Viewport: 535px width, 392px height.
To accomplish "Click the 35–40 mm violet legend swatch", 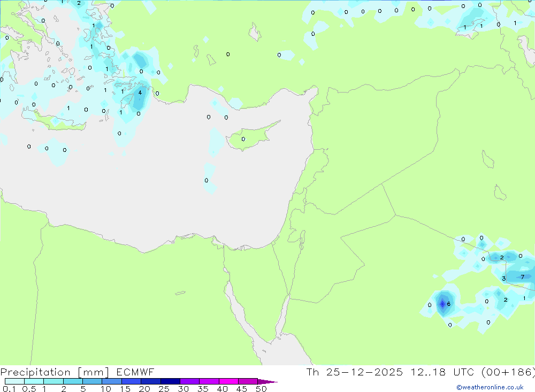I will tap(209, 381).
